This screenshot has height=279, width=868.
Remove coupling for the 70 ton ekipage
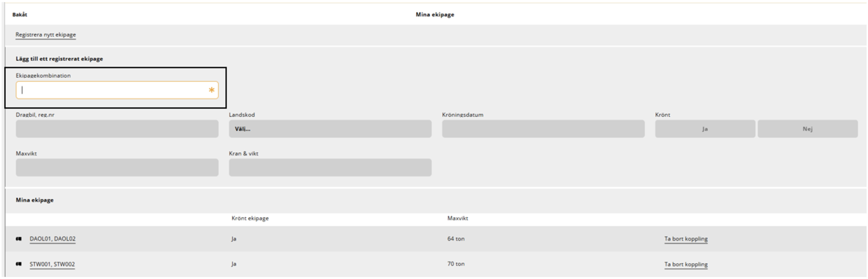(x=686, y=264)
